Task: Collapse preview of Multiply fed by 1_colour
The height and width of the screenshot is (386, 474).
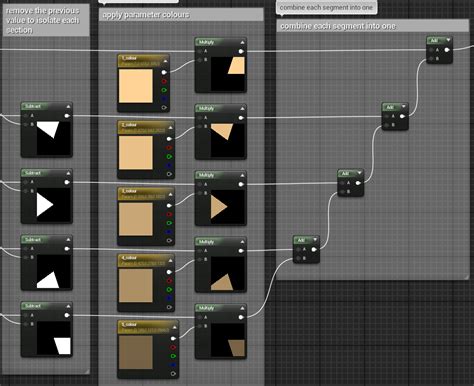Action: (242, 42)
